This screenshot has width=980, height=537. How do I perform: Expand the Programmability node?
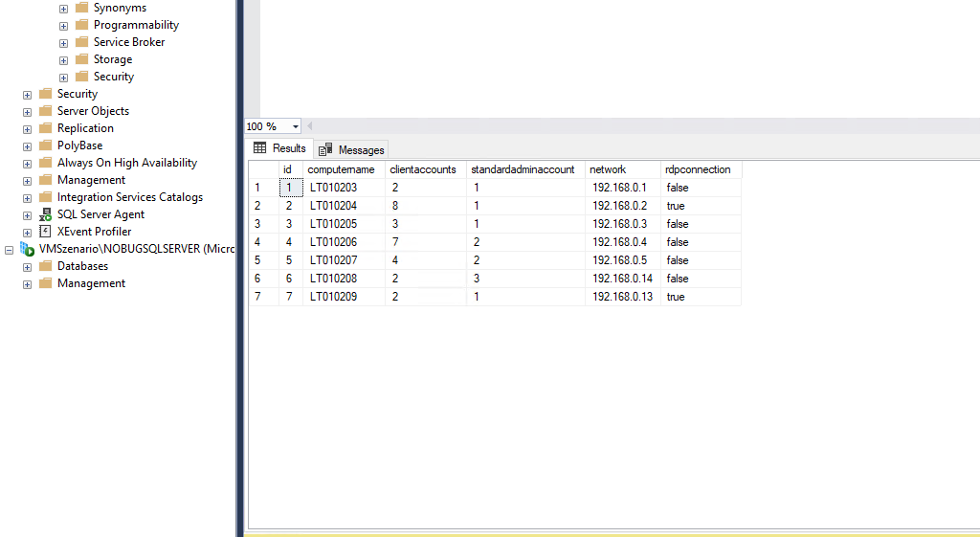point(63,26)
